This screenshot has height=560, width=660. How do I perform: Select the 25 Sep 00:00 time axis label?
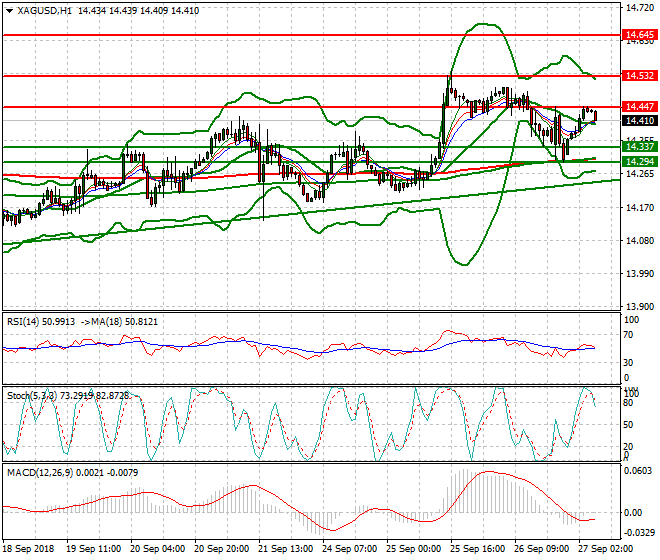(x=414, y=549)
